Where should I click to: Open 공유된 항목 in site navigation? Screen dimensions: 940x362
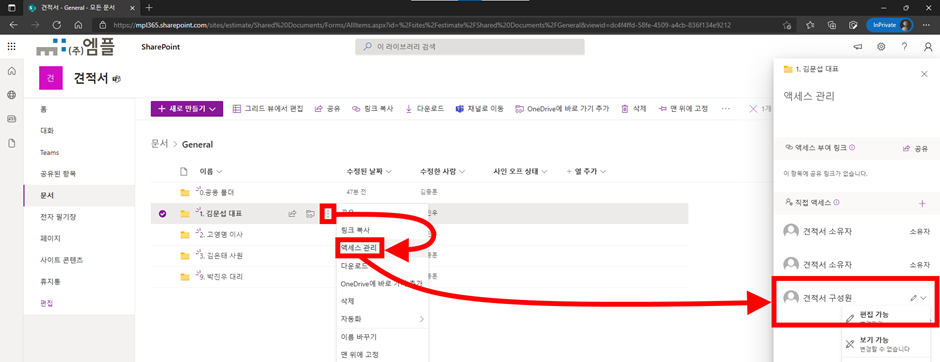58,174
